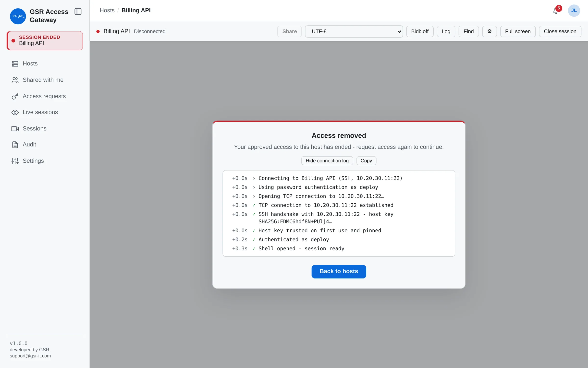Select the Session Ended Billing API card
Image resolution: width=588 pixels, height=368 pixels.
(45, 41)
